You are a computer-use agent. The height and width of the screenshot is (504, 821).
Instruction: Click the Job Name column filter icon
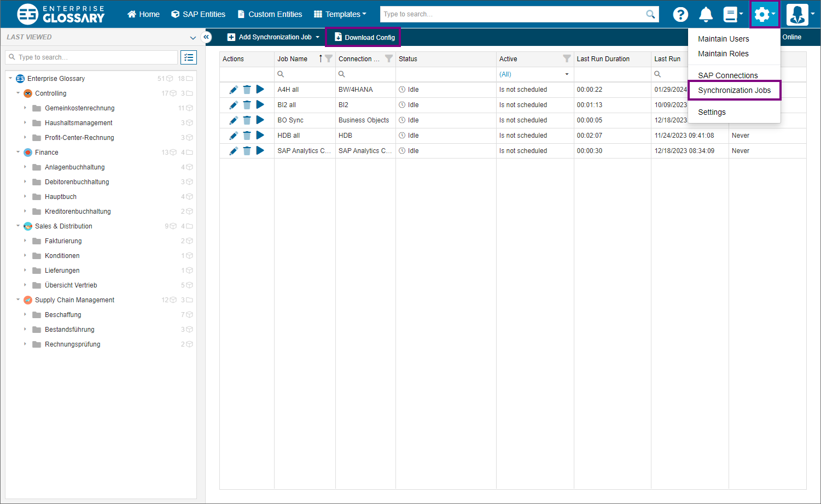pos(329,59)
